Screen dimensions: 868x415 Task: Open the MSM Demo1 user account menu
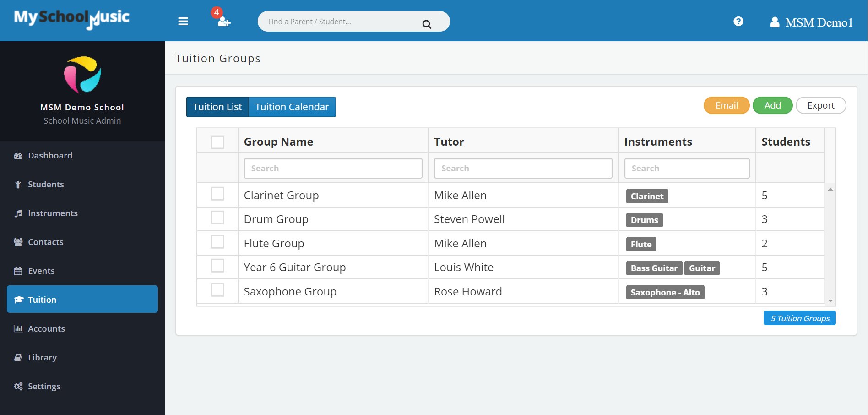[811, 22]
